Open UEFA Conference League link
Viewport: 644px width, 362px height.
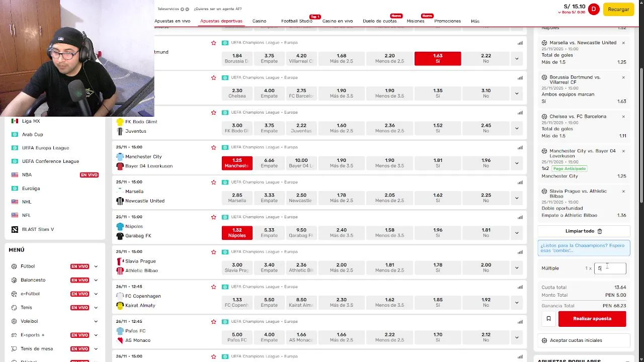[x=50, y=161]
